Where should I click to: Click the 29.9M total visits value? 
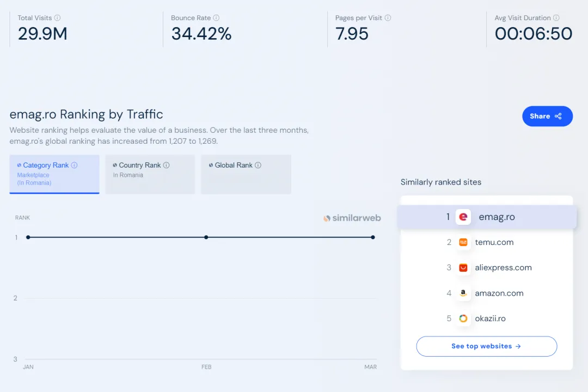42,34
